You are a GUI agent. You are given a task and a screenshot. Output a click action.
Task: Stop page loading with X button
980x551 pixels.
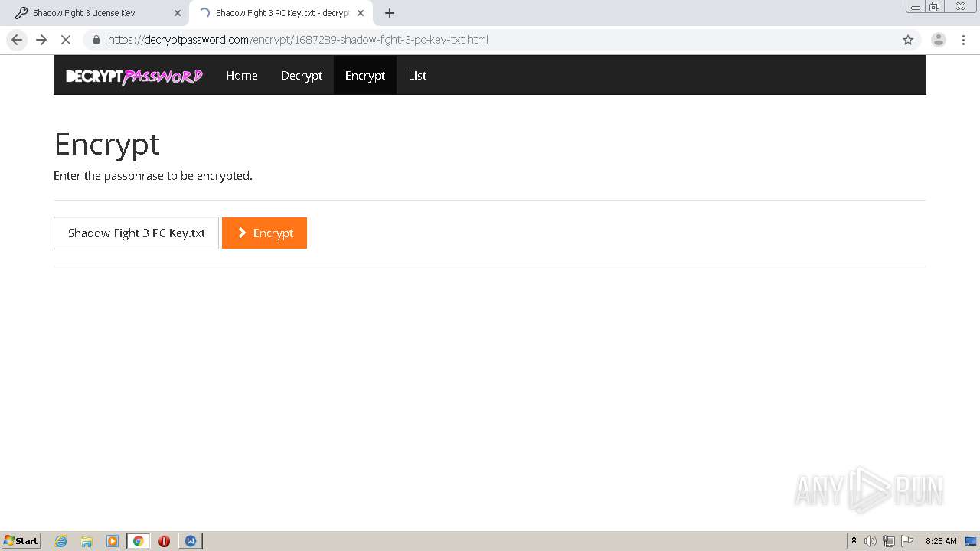66,40
